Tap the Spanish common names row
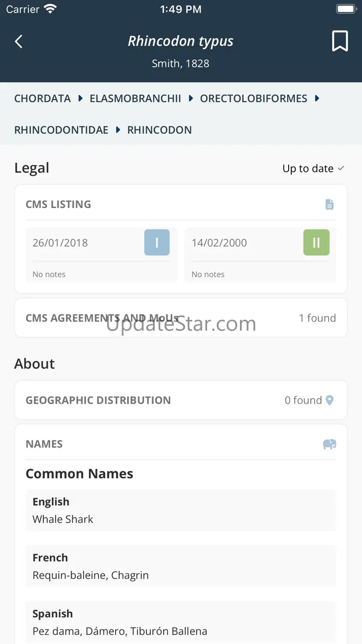 pos(181,622)
